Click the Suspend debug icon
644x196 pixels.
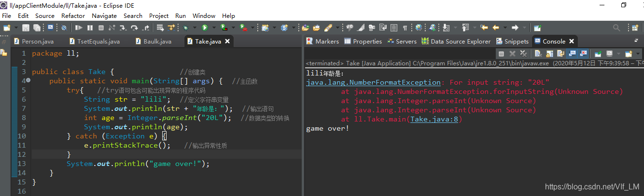click(x=90, y=28)
